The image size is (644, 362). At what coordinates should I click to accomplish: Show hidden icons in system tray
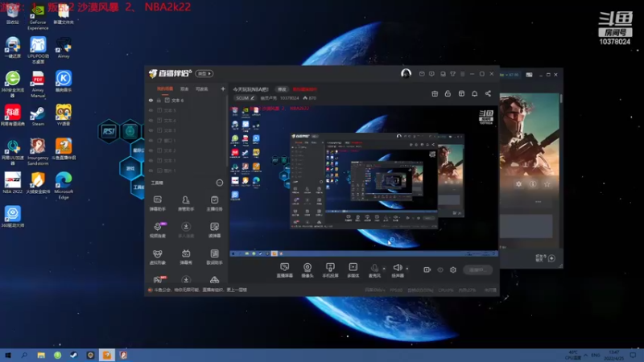tap(586, 355)
